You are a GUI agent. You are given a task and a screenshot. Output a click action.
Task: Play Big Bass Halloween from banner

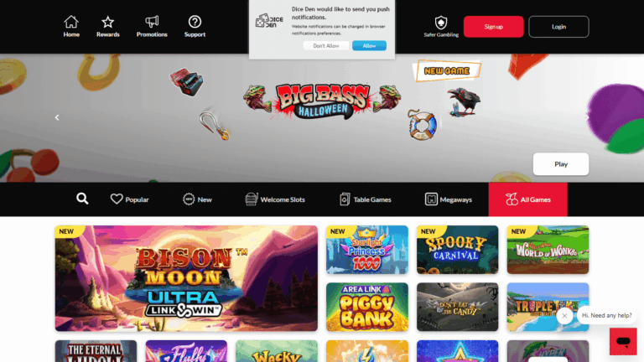(561, 163)
